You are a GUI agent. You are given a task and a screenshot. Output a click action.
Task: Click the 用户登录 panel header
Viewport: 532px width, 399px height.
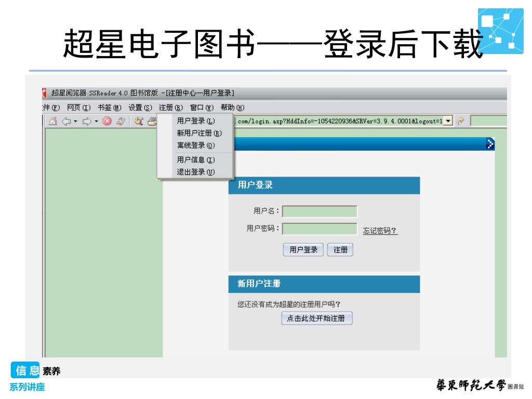[324, 185]
